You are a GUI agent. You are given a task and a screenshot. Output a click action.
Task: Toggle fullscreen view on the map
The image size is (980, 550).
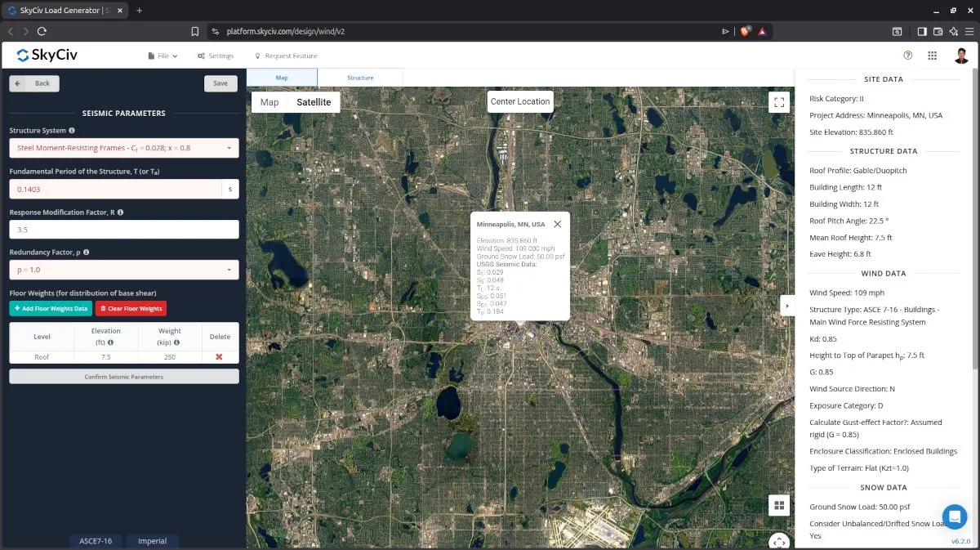pos(778,102)
